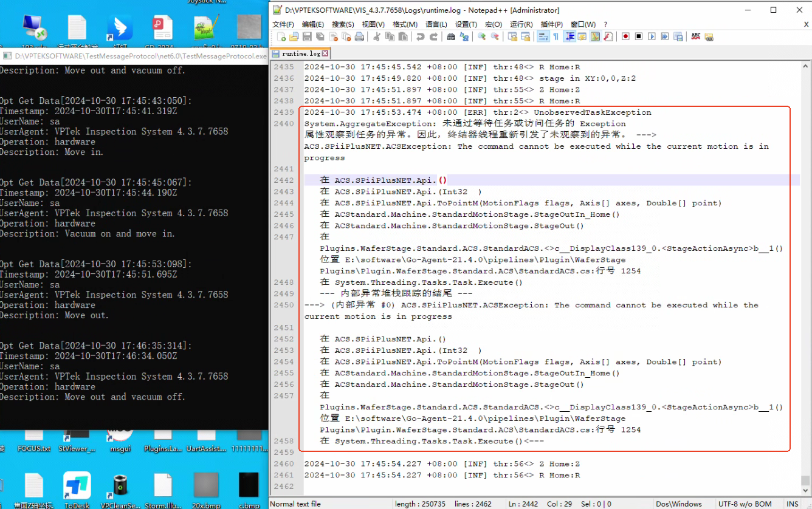Open the 运行(R) menu
Screen dimensions: 812x509
click(521, 24)
